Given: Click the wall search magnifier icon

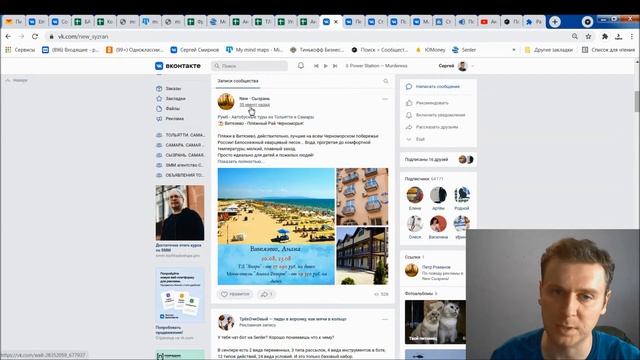Looking at the screenshot, I should [x=386, y=81].
